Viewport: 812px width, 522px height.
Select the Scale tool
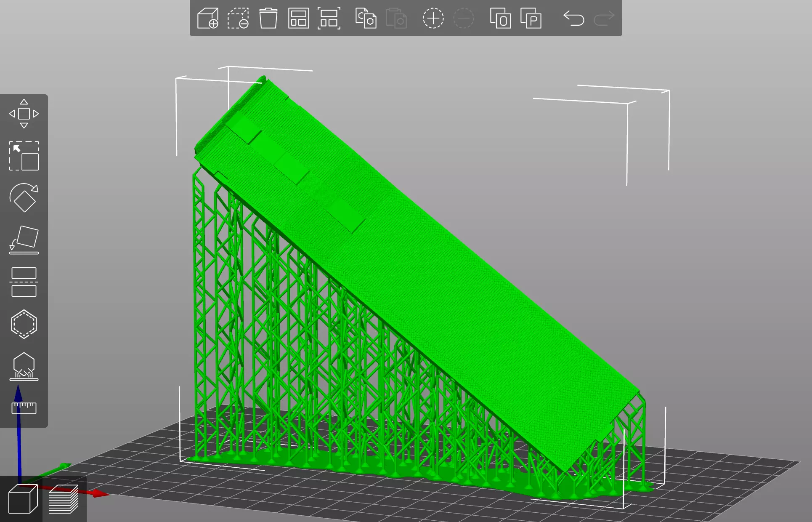click(x=24, y=156)
